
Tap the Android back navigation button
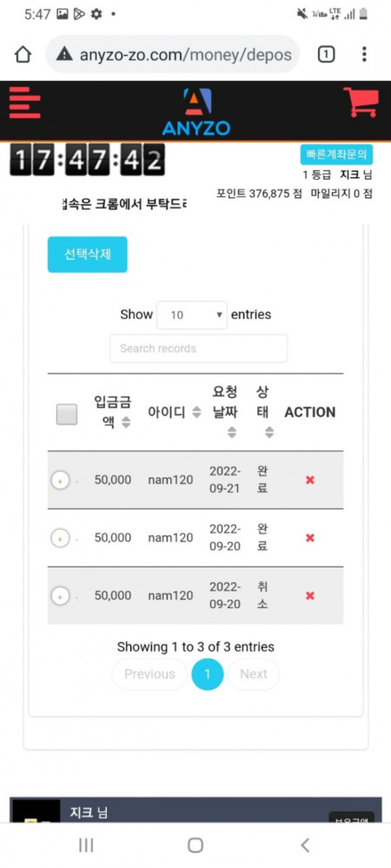click(305, 845)
